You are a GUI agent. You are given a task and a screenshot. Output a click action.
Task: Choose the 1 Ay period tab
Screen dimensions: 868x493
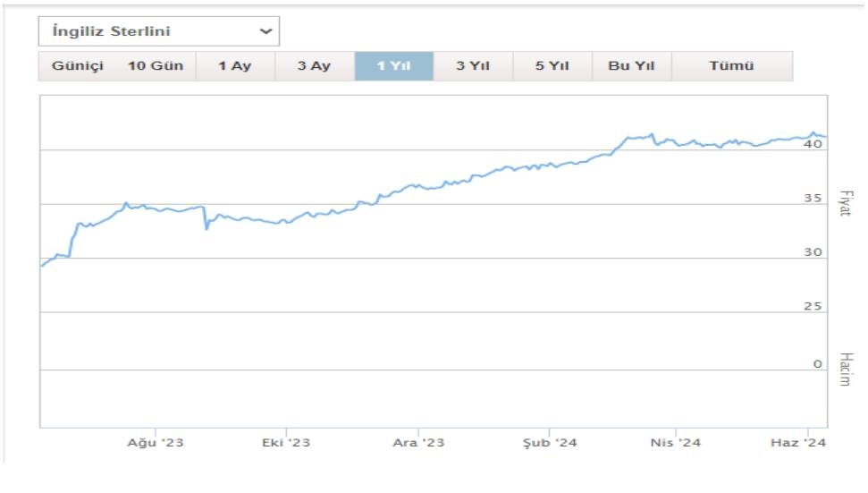235,66
